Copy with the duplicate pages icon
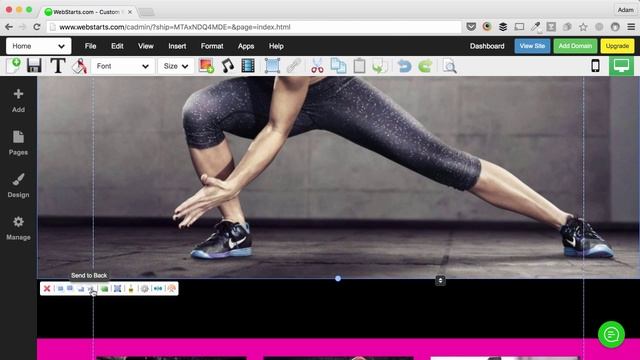Image resolution: width=640 pixels, height=360 pixels. 338,66
